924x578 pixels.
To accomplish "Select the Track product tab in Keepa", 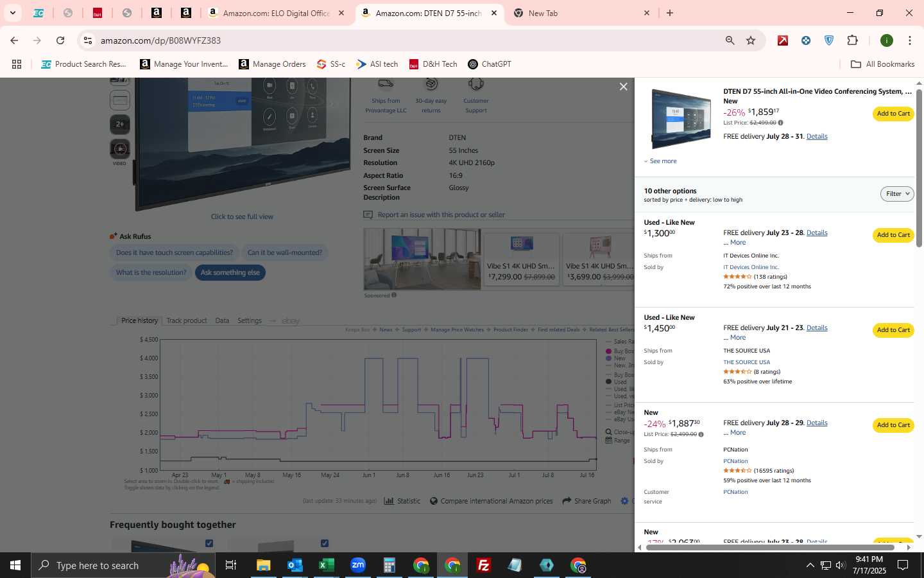I will click(x=186, y=320).
